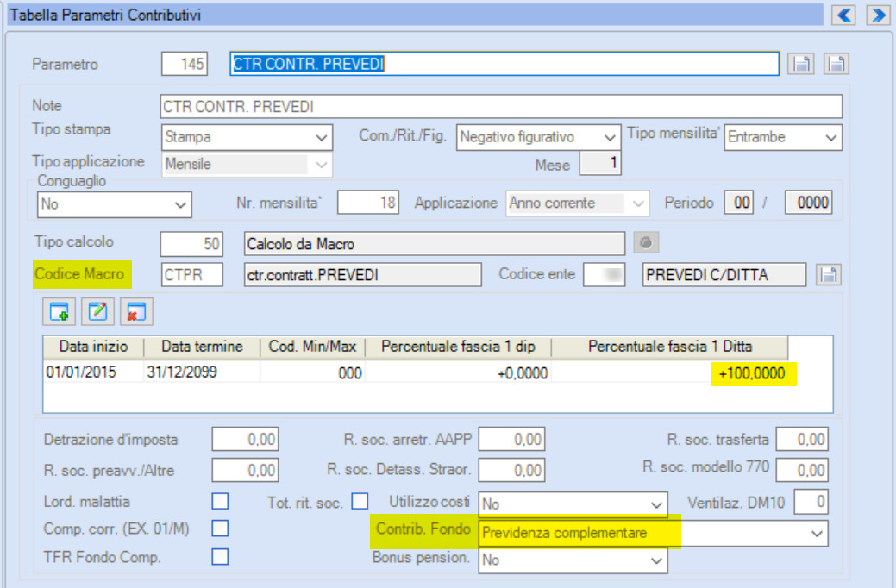Open Bonus pension. dropdown
Screen dimensions: 896x588
[x=573, y=560]
